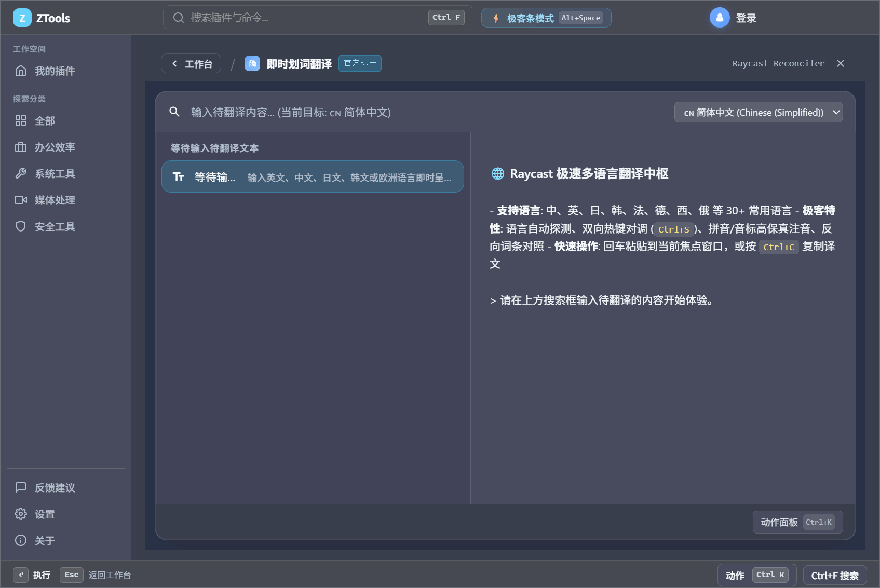Click the 安全工具 shield icon

coord(21,227)
